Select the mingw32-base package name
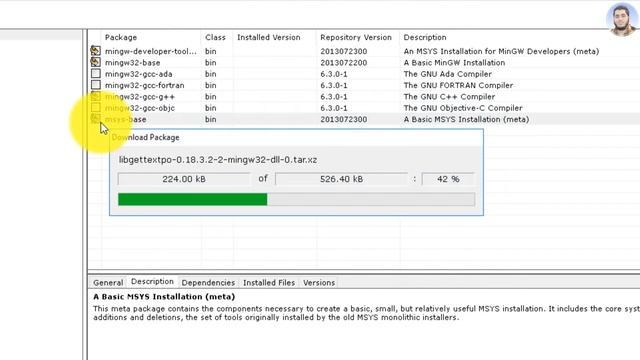The image size is (640, 360). (x=133, y=62)
